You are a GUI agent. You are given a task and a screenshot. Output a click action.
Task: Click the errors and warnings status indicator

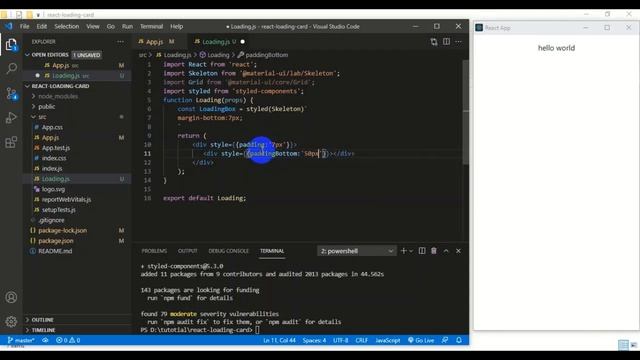(68, 340)
